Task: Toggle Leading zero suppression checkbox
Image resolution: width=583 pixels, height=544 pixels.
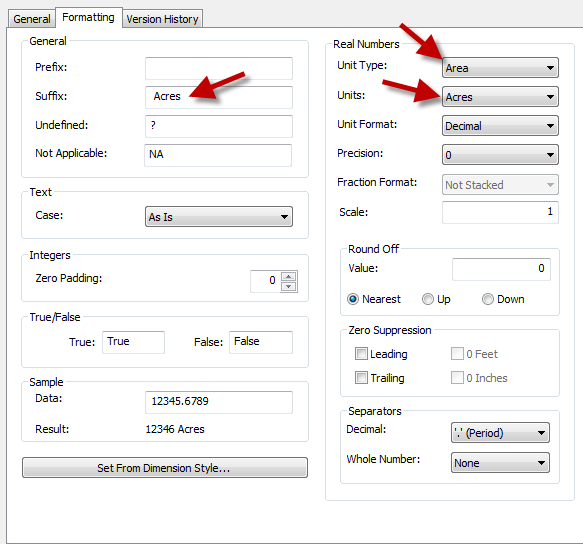Action: (x=361, y=354)
